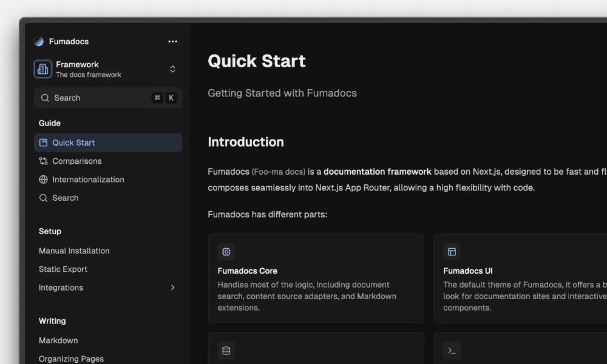
Task: Open Manual Installation page
Action: [x=108, y=251]
